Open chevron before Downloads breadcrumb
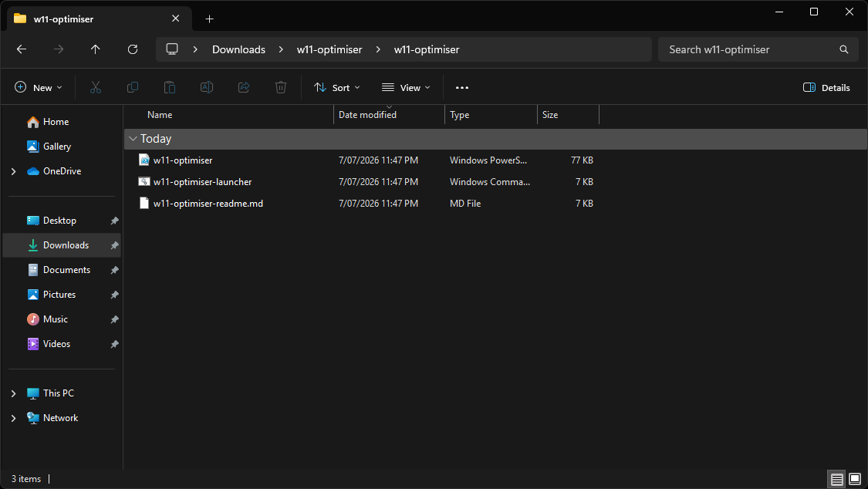The height and width of the screenshot is (489, 868). (195, 49)
